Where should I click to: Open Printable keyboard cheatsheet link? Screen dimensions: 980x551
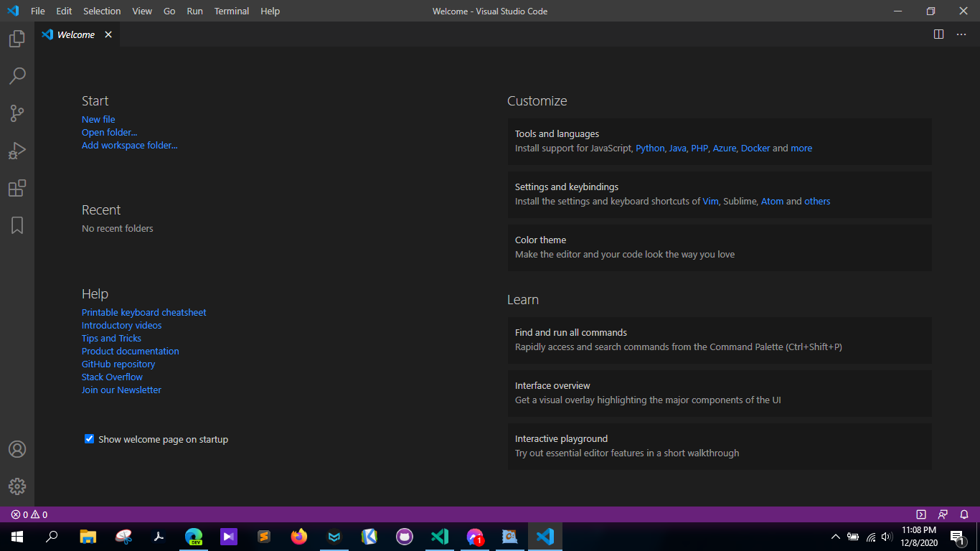144,312
